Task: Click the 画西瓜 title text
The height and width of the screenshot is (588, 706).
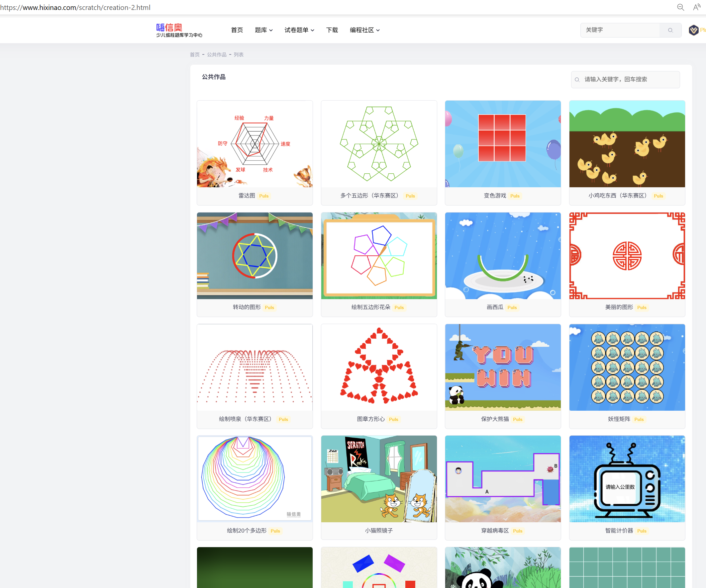Action: (x=495, y=307)
